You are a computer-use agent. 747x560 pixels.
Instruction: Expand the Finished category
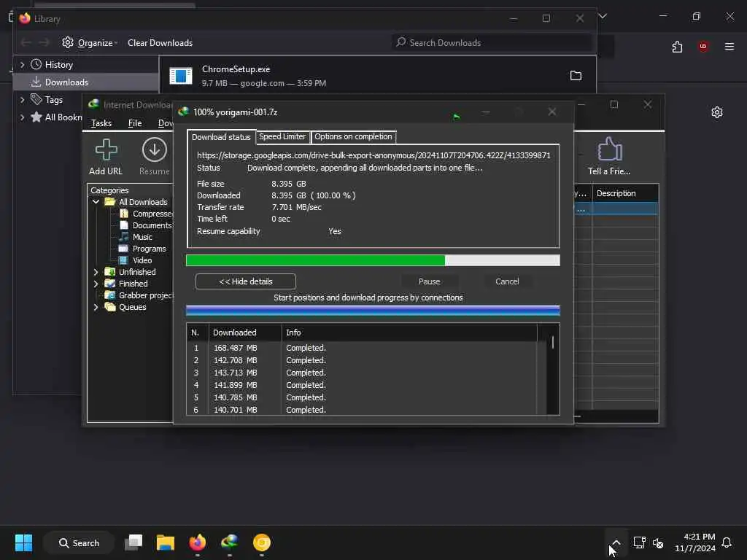tap(96, 284)
